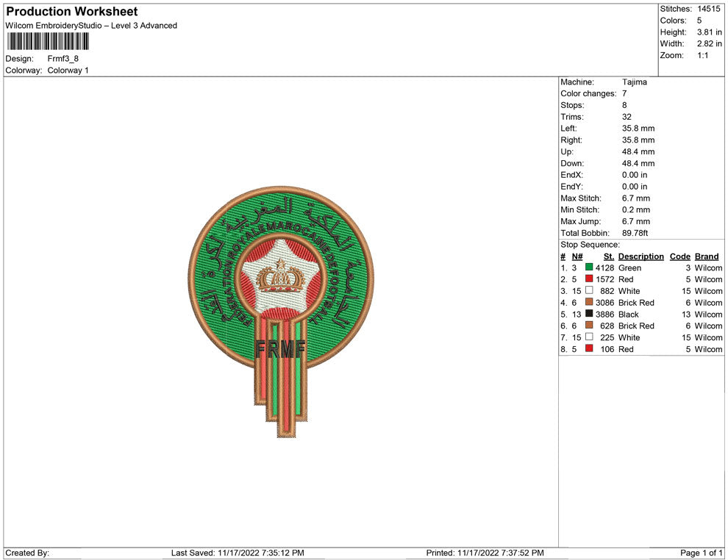The image size is (728, 560).
Task: Click the 'Black' description text
Action: point(629,314)
